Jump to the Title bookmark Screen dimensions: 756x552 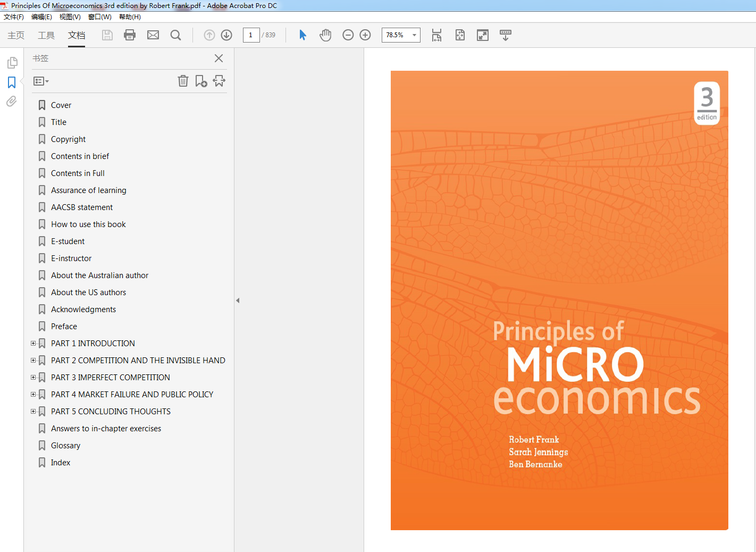tap(58, 122)
